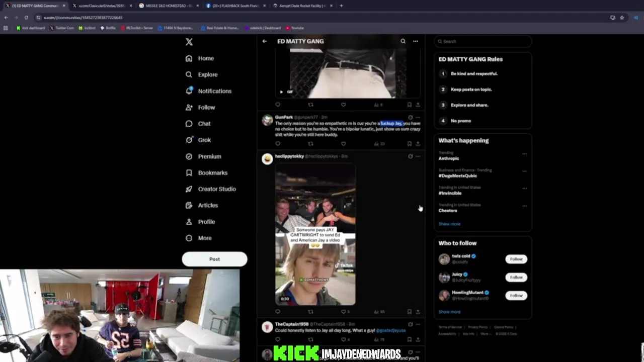This screenshot has width=644, height=362.
Task: Repost hsclippytokky's video post
Action: click(x=310, y=312)
